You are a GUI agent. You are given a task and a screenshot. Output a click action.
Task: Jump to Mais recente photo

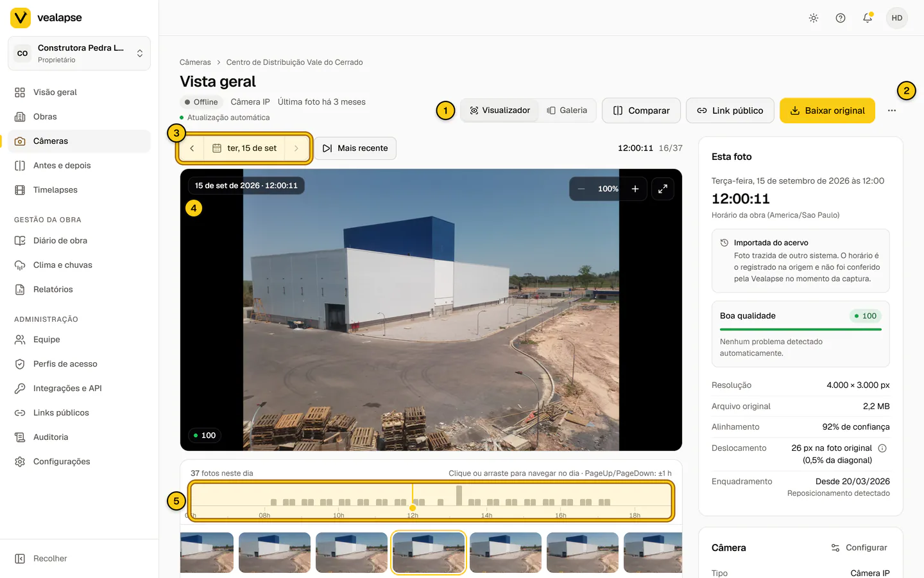coord(355,148)
